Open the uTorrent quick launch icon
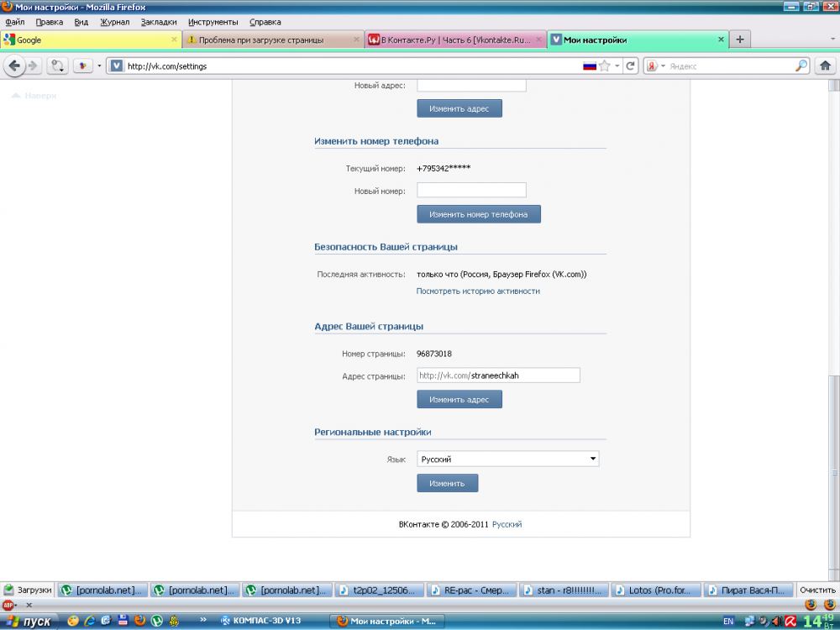The height and width of the screenshot is (630, 840). click(156, 621)
